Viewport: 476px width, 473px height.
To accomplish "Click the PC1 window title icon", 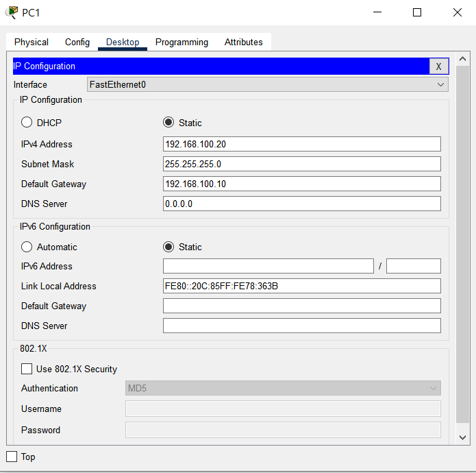I will [12, 12].
